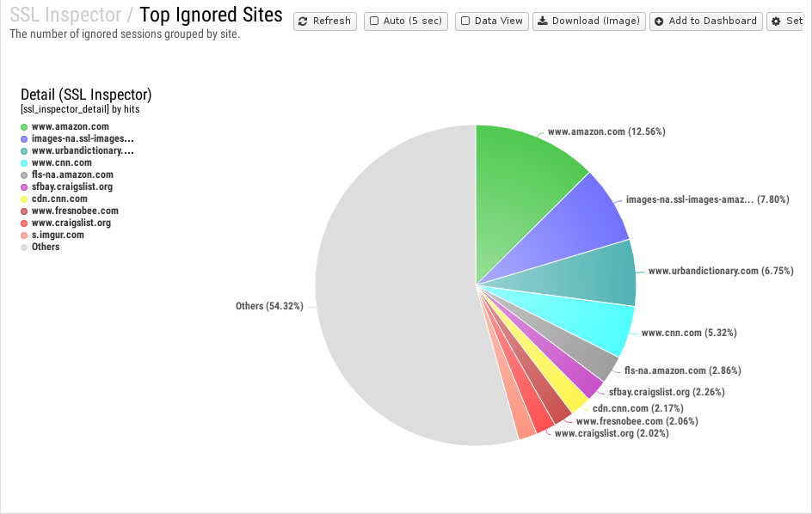Select images-na.ssl-images... legend entry
This screenshot has width=812, height=514.
(83, 138)
